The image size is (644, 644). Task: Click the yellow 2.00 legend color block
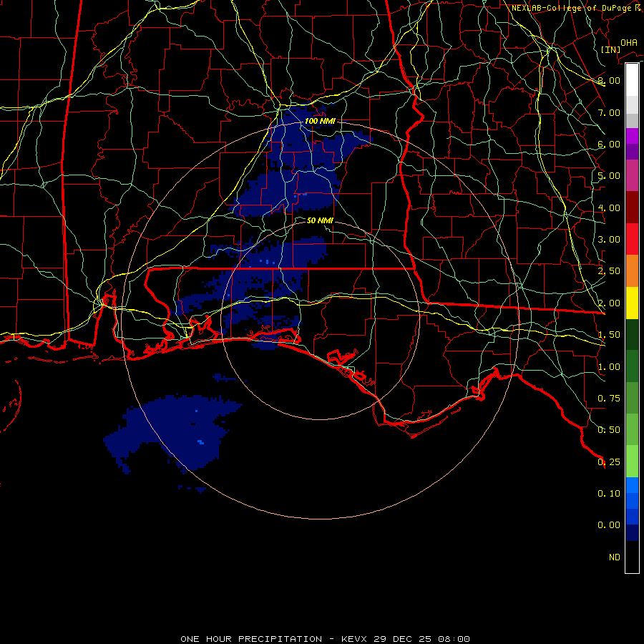pyautogui.click(x=632, y=303)
